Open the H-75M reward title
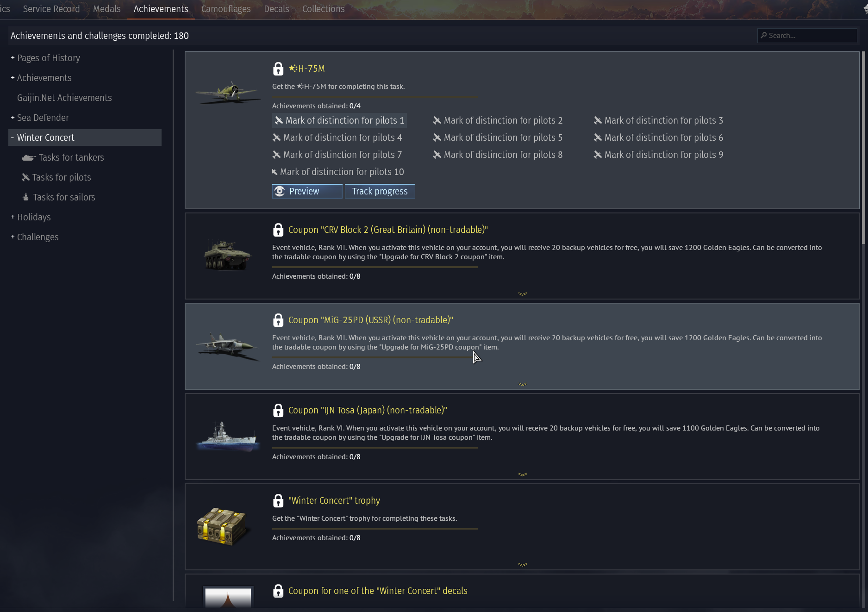868x612 pixels. coord(307,69)
